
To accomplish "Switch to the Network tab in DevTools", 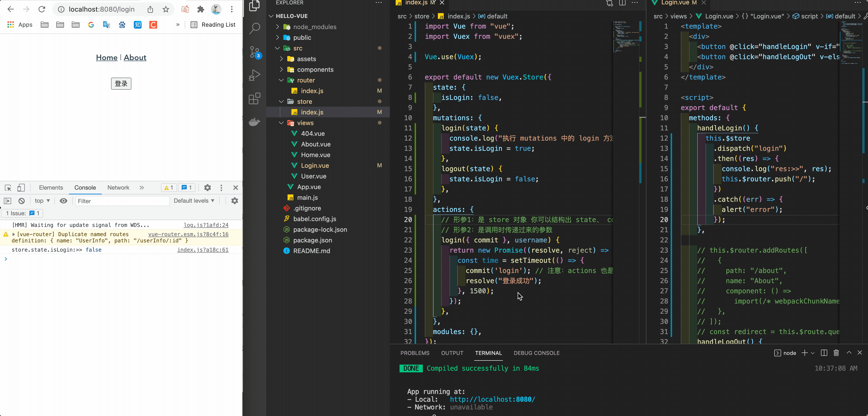I will coord(118,188).
